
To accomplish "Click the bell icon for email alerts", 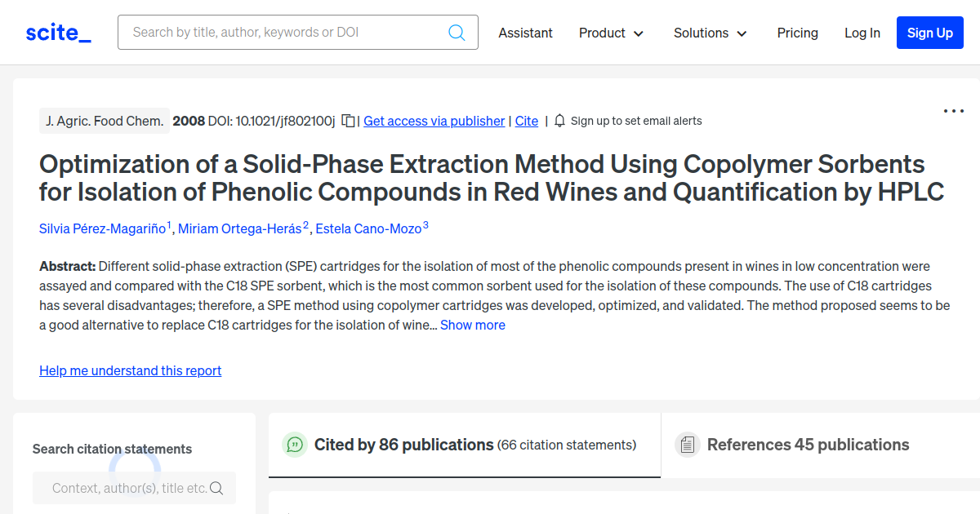I will pyautogui.click(x=559, y=120).
